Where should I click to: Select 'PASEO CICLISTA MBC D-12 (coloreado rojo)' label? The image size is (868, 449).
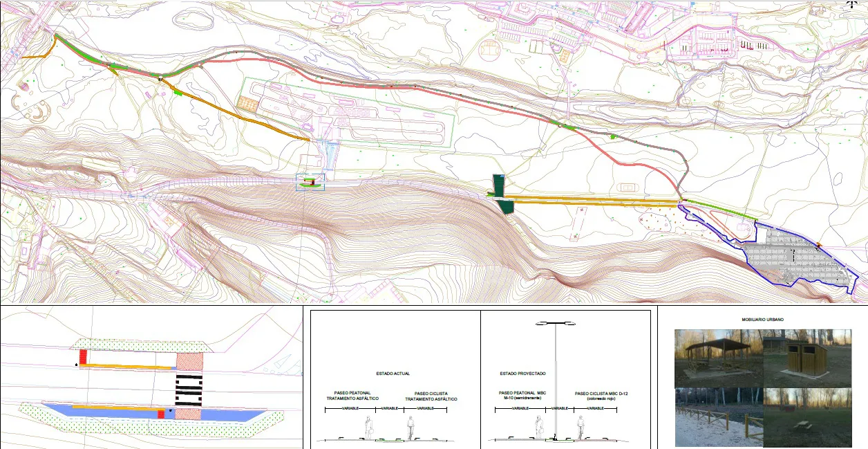601,396
